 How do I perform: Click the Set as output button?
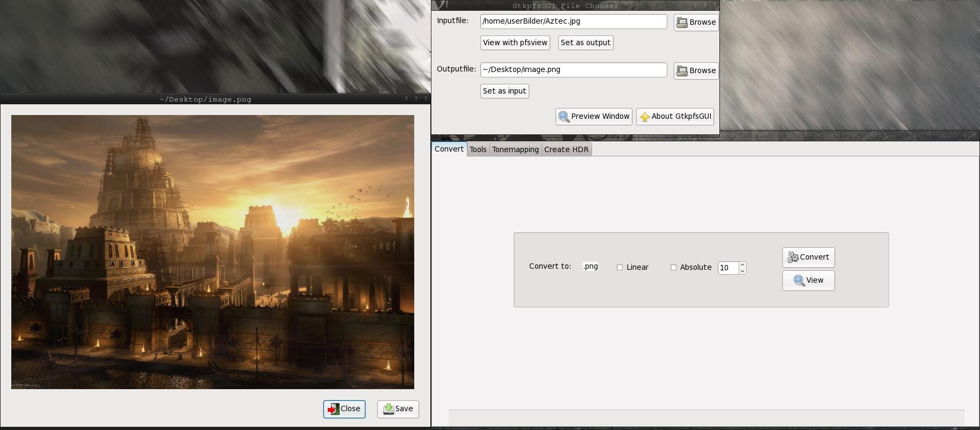coord(586,43)
